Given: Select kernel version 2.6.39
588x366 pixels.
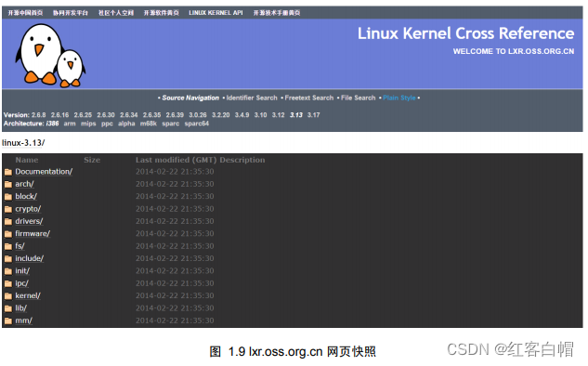Looking at the screenshot, I should [175, 115].
